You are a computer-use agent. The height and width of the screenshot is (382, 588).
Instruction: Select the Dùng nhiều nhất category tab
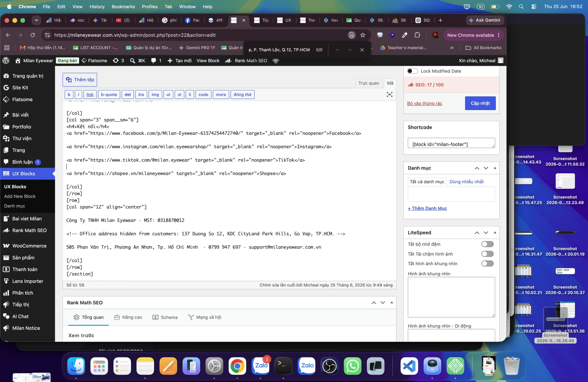[466, 182]
